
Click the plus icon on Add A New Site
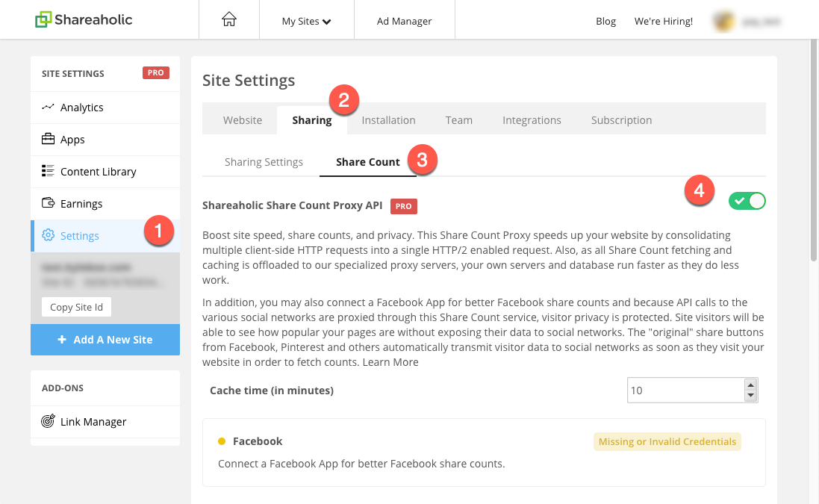(62, 340)
